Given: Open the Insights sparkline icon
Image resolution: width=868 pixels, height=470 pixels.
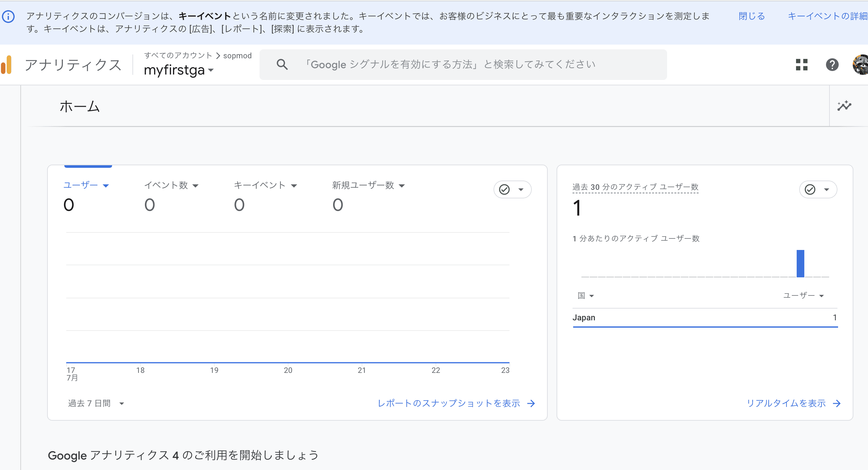Looking at the screenshot, I should coord(844,106).
